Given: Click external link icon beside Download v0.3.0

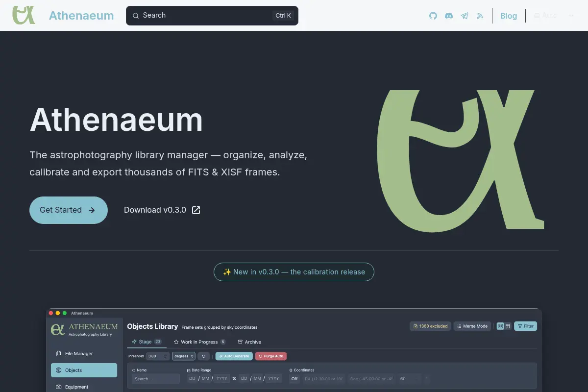Looking at the screenshot, I should point(196,210).
